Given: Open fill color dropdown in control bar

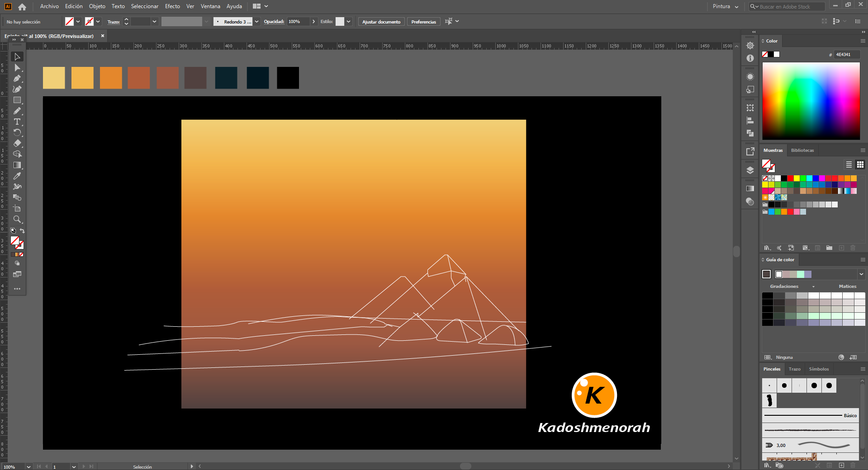Looking at the screenshot, I should tap(78, 22).
